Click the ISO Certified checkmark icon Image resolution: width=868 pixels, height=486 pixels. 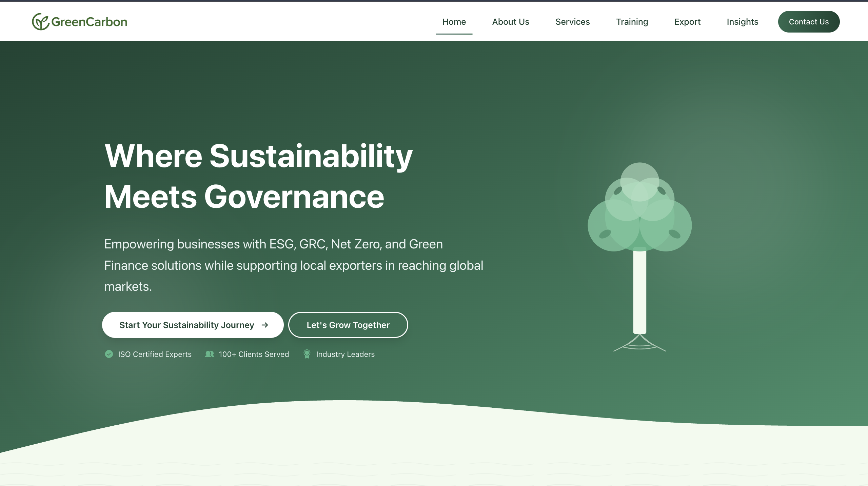tap(109, 354)
